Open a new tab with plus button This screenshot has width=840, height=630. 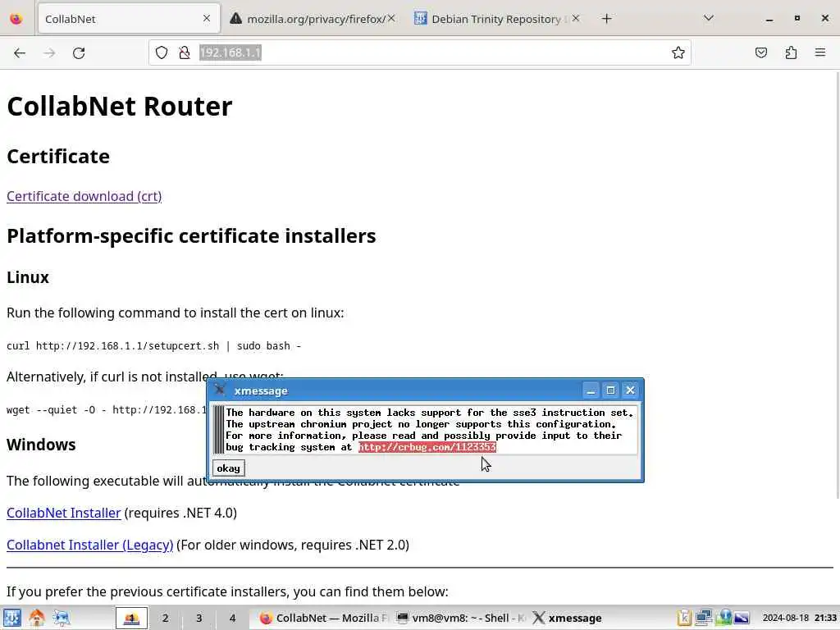click(x=606, y=19)
